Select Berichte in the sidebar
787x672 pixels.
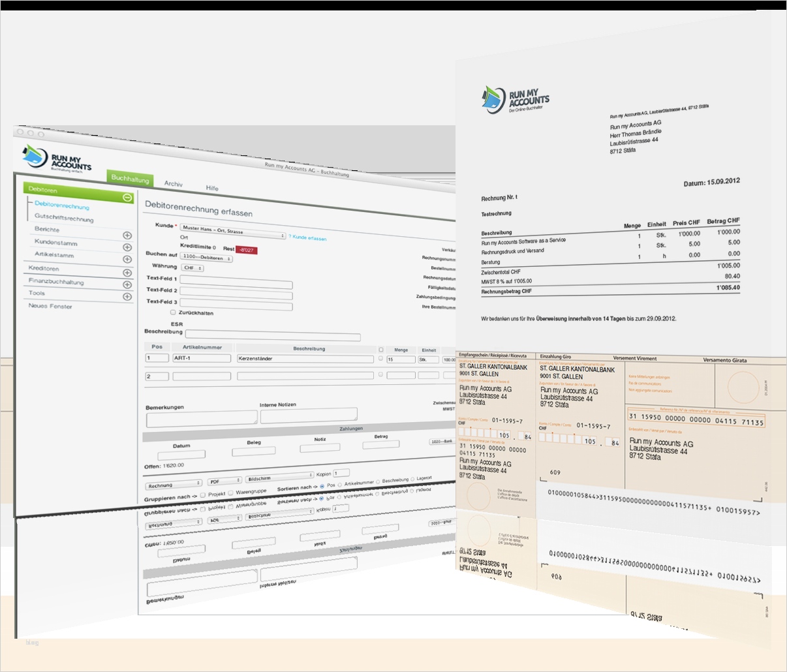pyautogui.click(x=47, y=230)
